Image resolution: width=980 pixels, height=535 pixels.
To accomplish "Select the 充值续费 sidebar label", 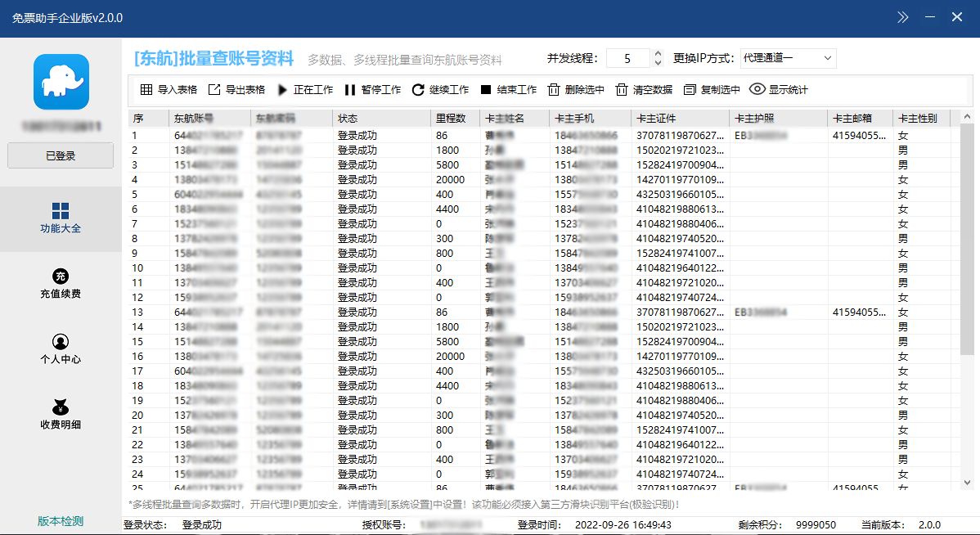I will (61, 294).
